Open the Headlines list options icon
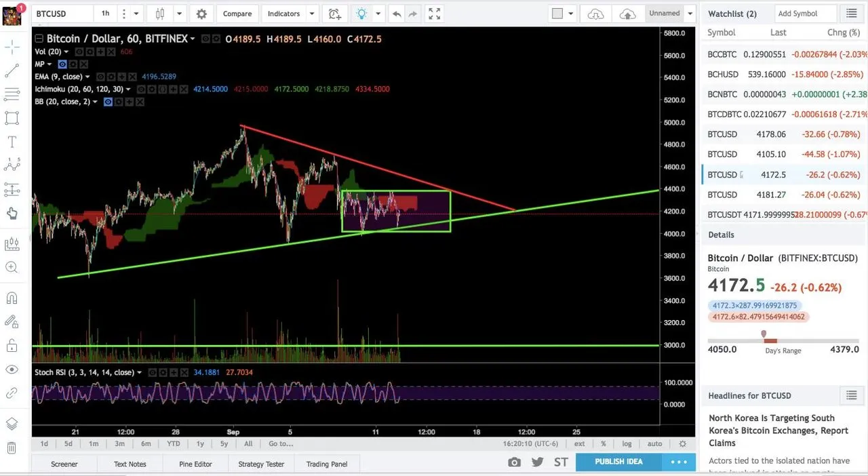The image size is (868, 476). pyautogui.click(x=851, y=395)
